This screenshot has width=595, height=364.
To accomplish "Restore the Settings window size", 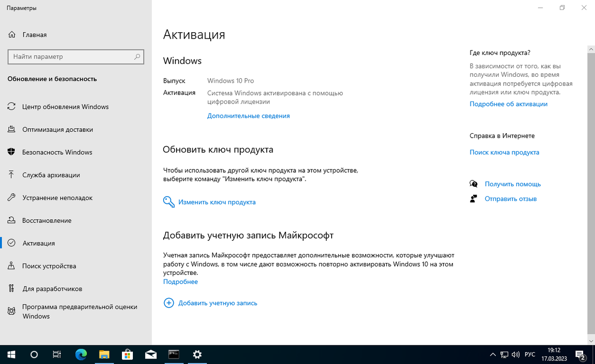I will pos(562,8).
